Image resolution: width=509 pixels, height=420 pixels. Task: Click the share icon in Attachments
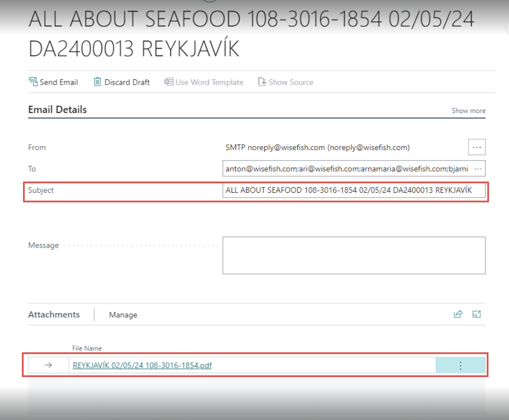pyautogui.click(x=458, y=314)
